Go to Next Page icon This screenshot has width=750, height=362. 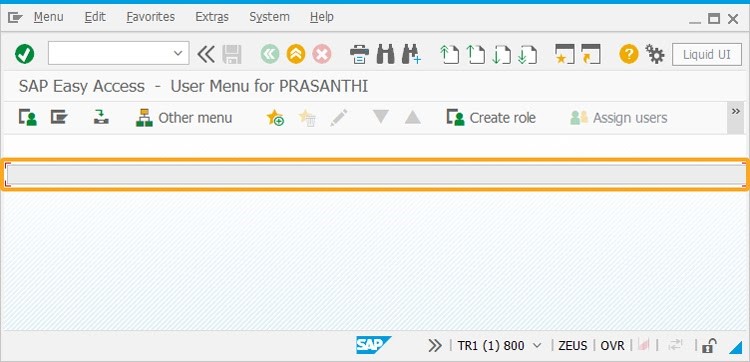[501, 54]
